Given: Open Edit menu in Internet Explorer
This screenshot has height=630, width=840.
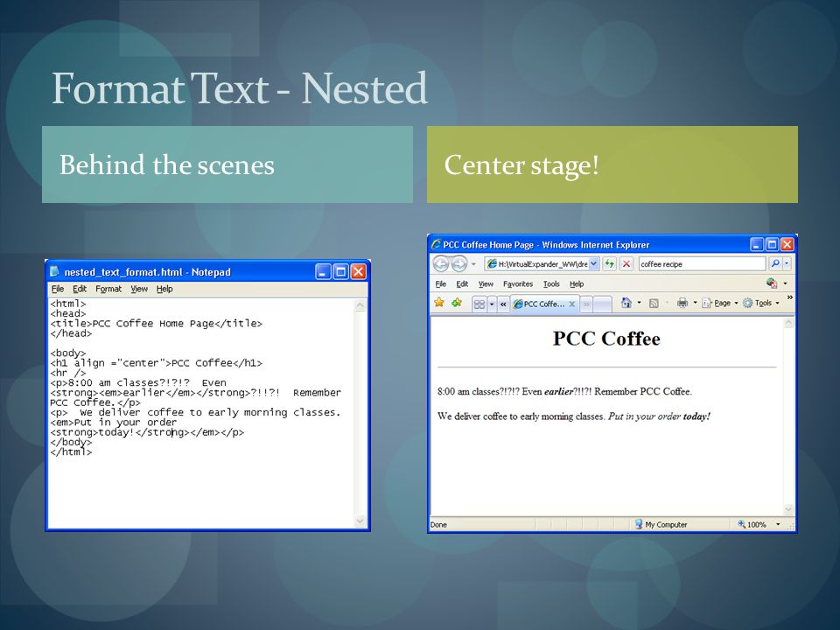Looking at the screenshot, I should 462,283.
